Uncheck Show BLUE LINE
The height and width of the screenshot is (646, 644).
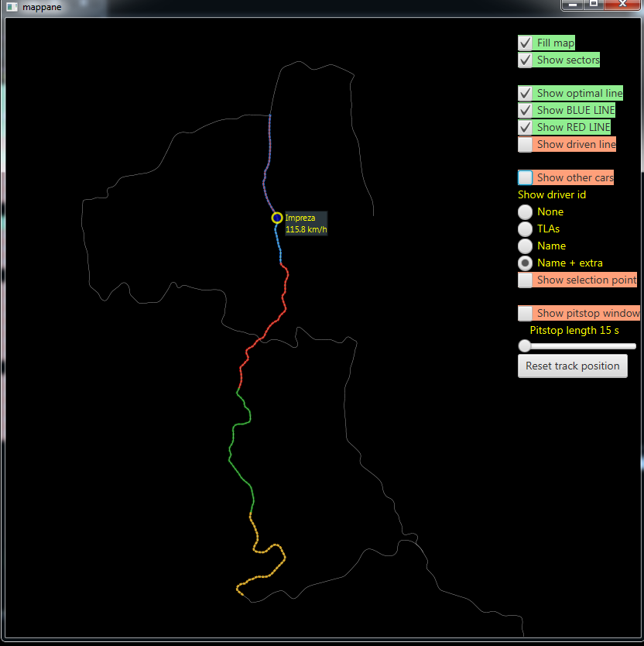525,110
